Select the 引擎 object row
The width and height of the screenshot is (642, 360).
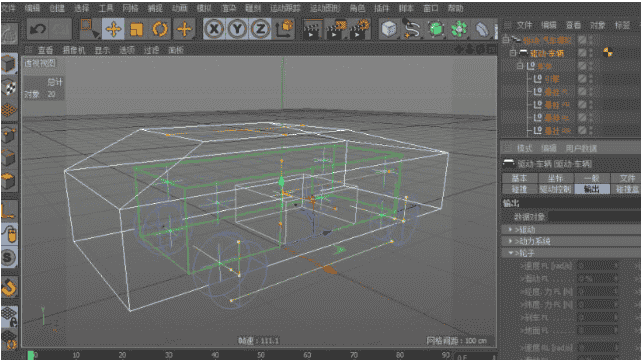[x=552, y=79]
